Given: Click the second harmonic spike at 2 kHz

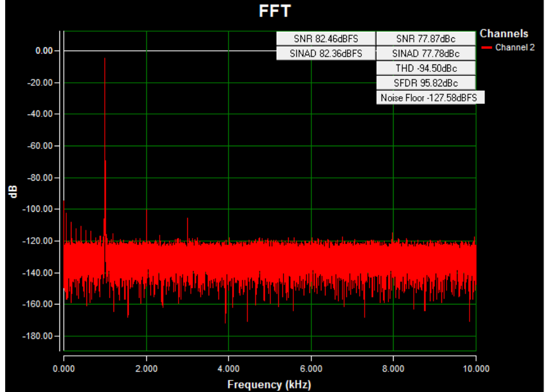Looking at the screenshot, I should click(146, 225).
